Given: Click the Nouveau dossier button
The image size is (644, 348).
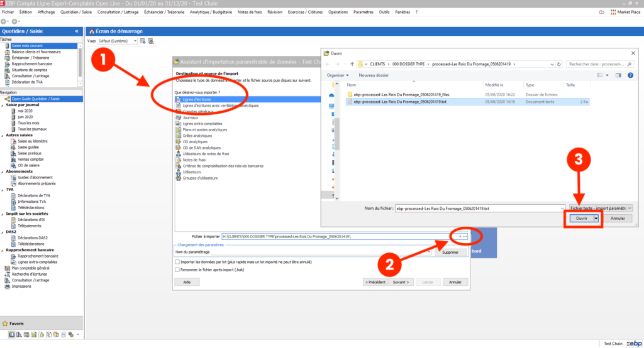Looking at the screenshot, I should pyautogui.click(x=374, y=75).
